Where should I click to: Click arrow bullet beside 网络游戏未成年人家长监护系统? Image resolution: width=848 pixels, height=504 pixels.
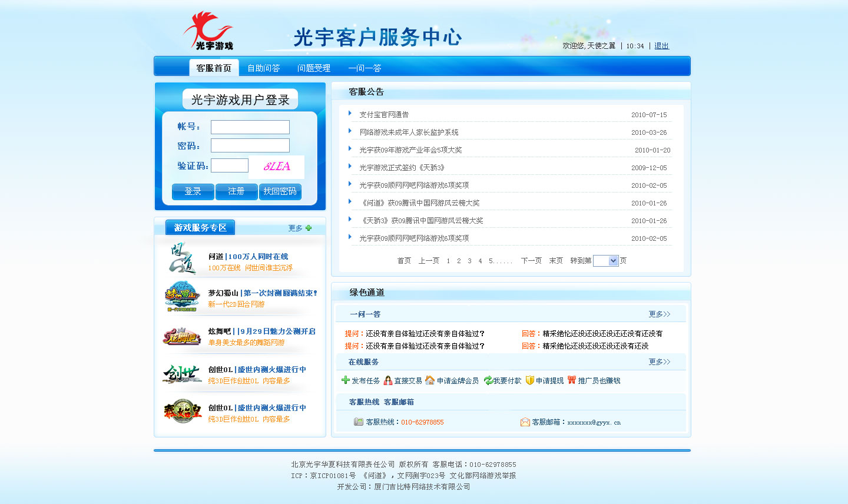(x=350, y=131)
